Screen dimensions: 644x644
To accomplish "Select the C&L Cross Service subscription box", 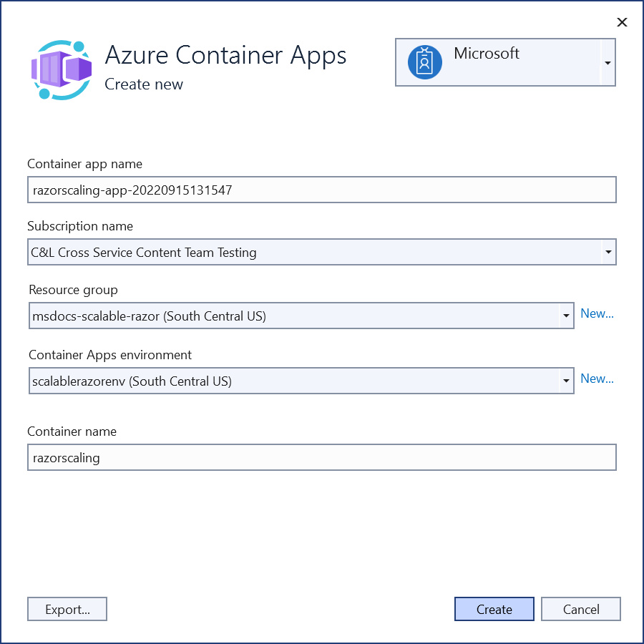I will tap(315, 252).
